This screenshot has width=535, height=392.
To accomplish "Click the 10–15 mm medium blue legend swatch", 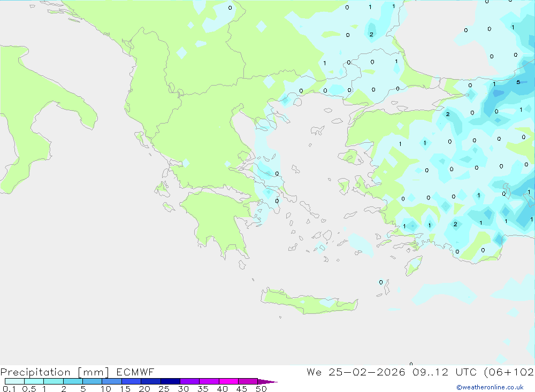I will [x=112, y=381].
